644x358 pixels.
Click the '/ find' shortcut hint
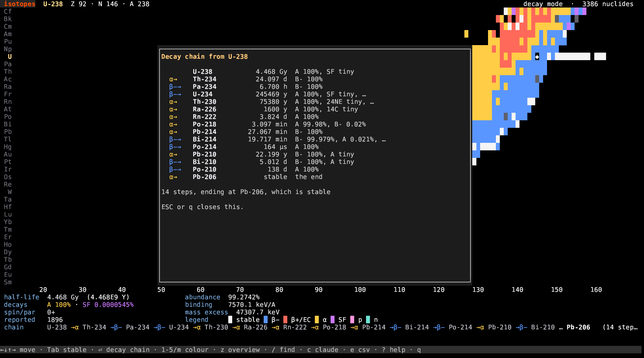283,350
